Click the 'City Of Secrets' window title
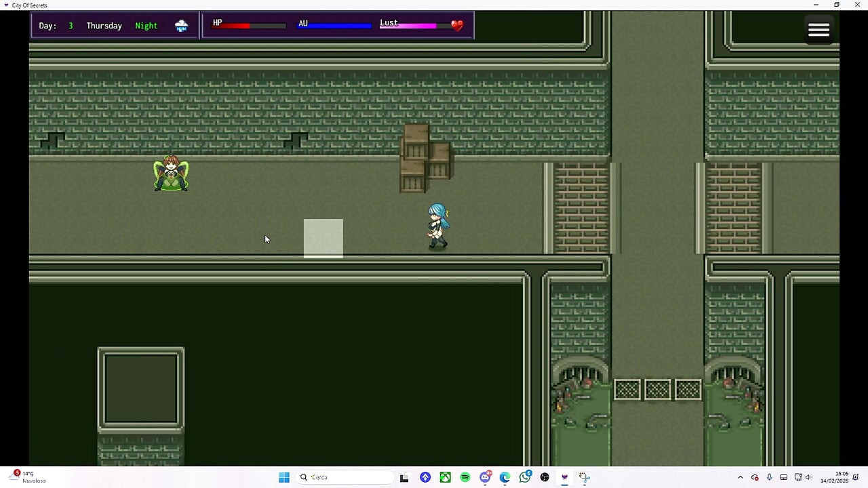The width and height of the screenshot is (868, 488). click(30, 5)
